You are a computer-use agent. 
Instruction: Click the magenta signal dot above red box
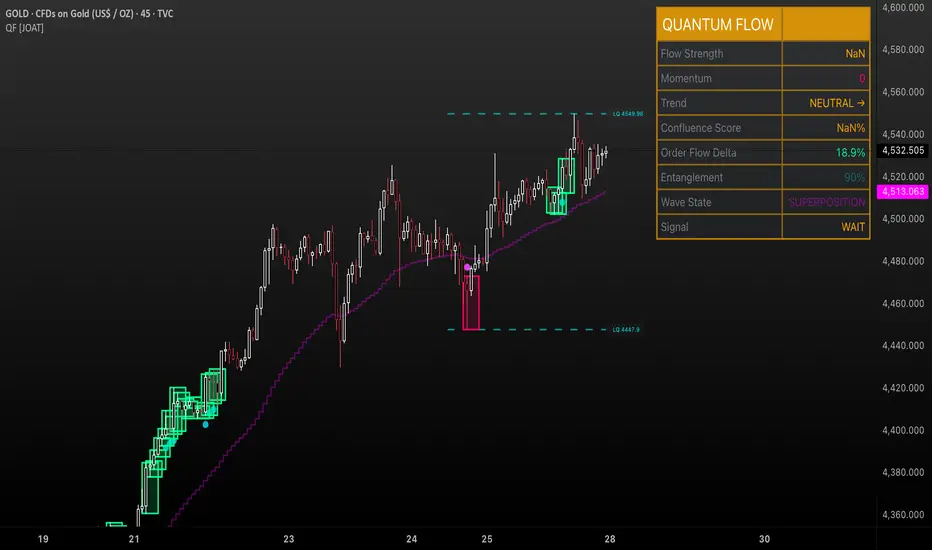(x=467, y=268)
